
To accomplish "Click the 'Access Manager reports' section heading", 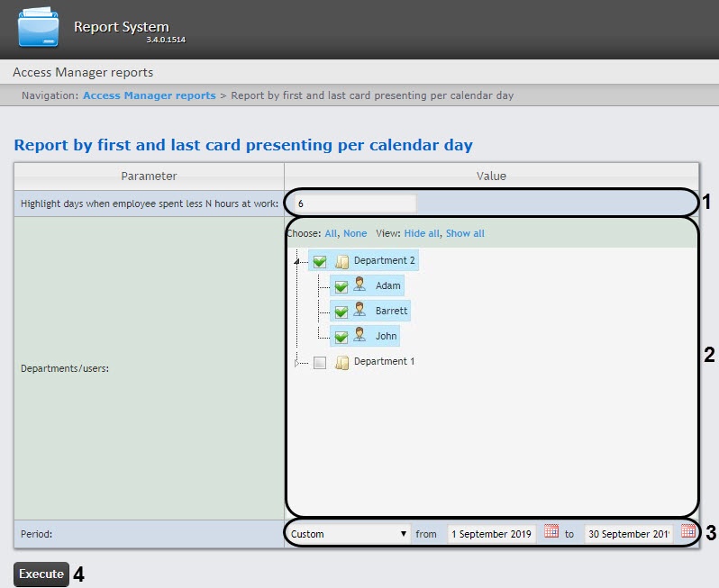I will click(83, 72).
